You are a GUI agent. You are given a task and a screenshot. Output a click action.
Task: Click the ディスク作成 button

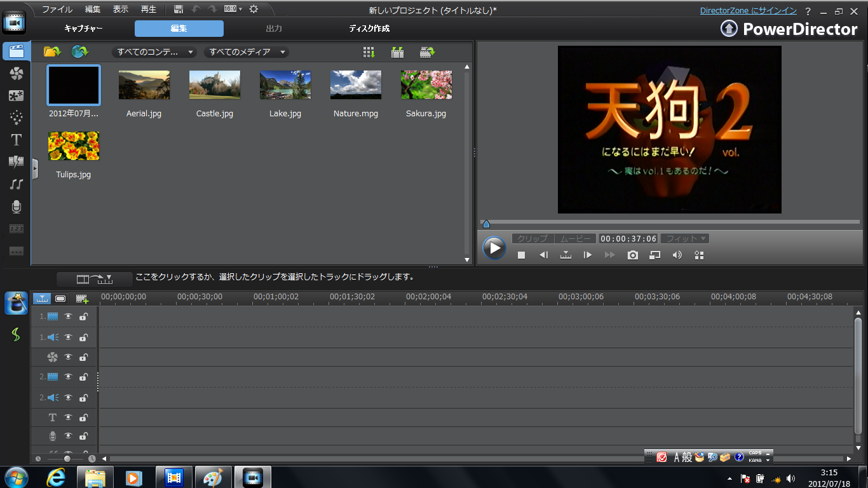pos(369,29)
